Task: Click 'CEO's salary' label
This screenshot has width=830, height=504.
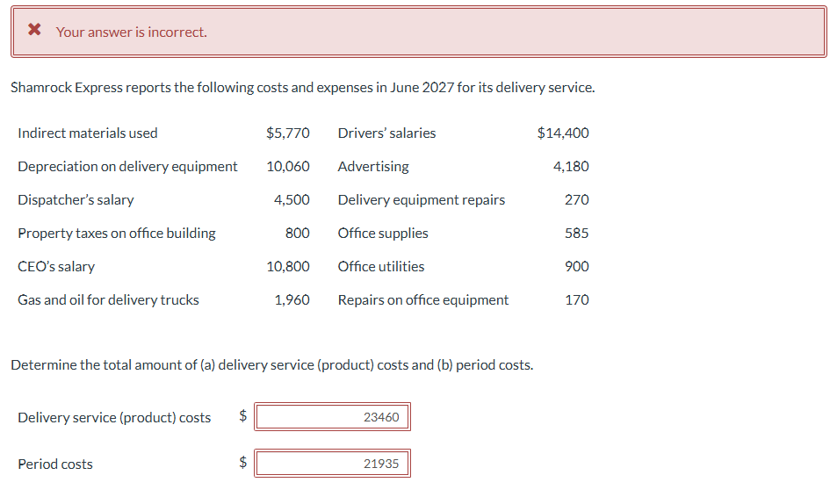Action: (x=56, y=267)
